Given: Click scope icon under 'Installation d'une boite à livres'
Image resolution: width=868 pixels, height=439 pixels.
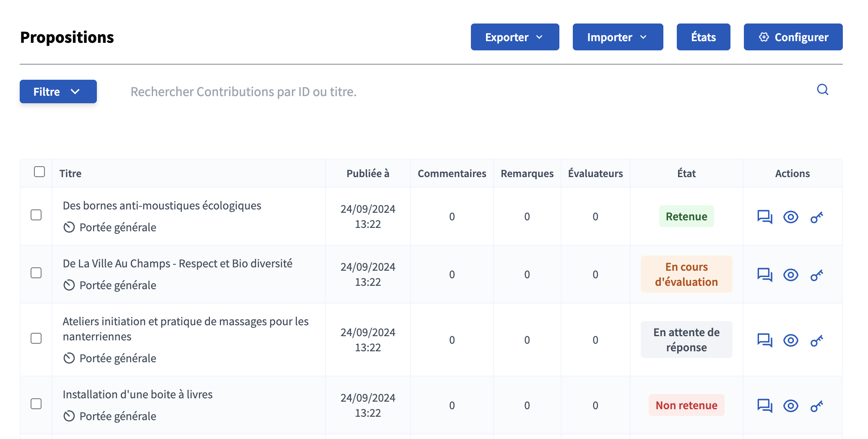Looking at the screenshot, I should coord(69,416).
